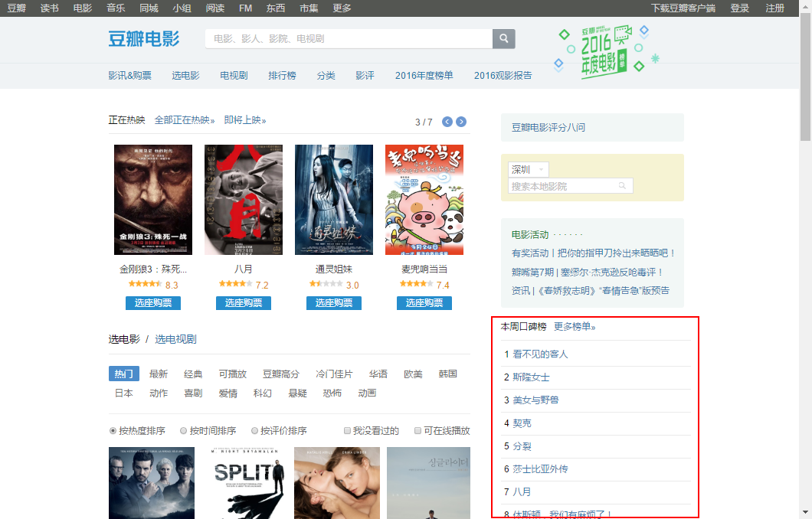Open the 深圳 city dropdown
This screenshot has width=812, height=519.
tap(529, 169)
